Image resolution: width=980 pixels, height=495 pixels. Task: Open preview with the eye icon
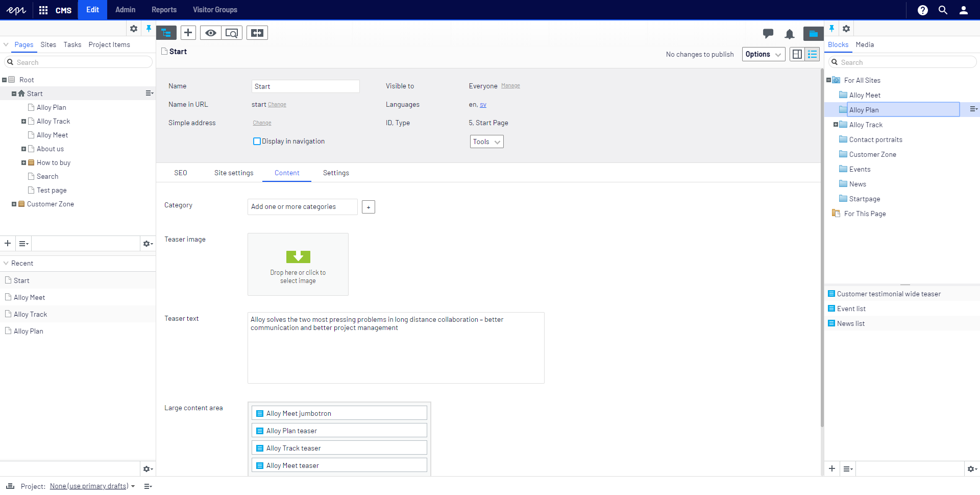coord(210,33)
